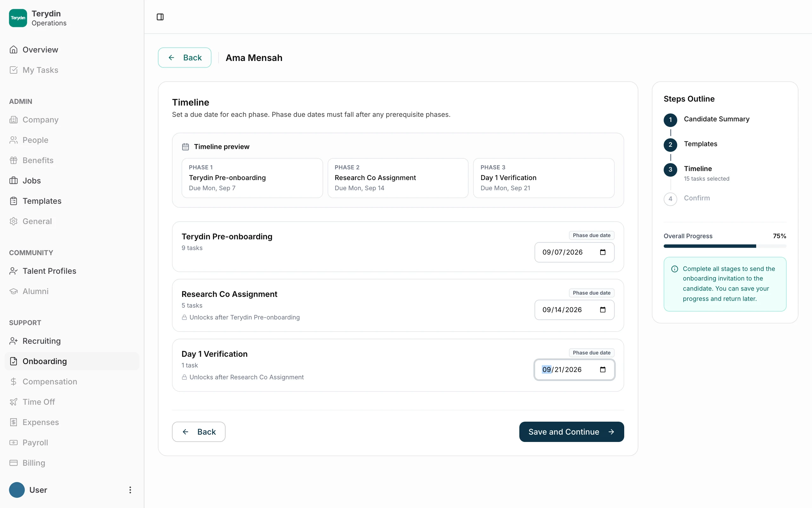Click the Payroll banknote icon
The height and width of the screenshot is (508, 812).
coord(13,443)
